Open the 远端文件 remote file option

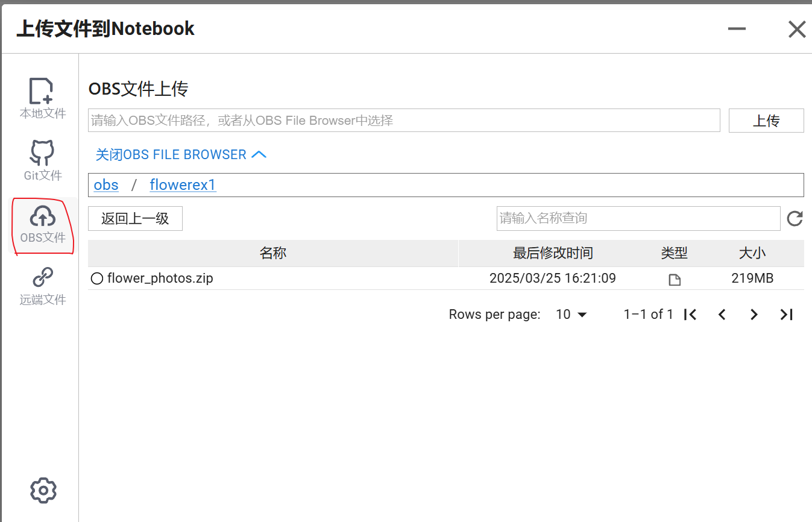click(x=42, y=283)
